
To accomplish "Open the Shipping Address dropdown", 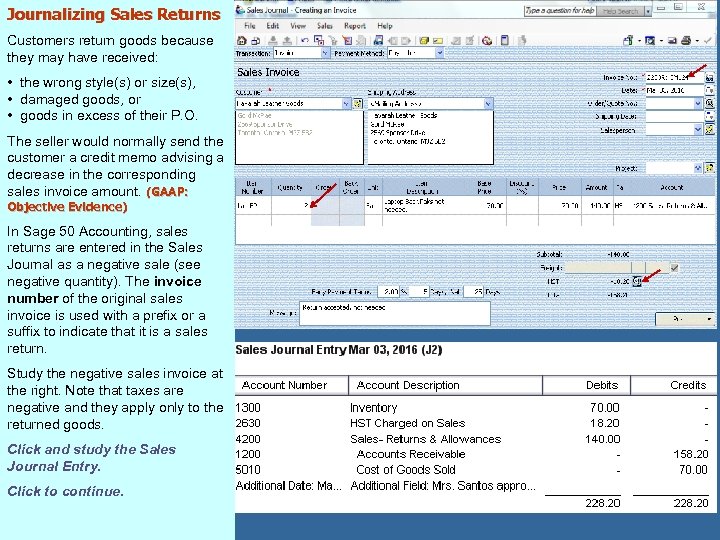I will click(488, 104).
